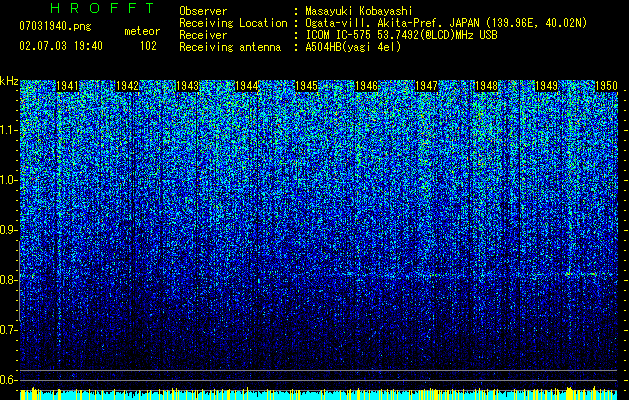
Task: Click the 1948 time marker
Action: pos(486,86)
